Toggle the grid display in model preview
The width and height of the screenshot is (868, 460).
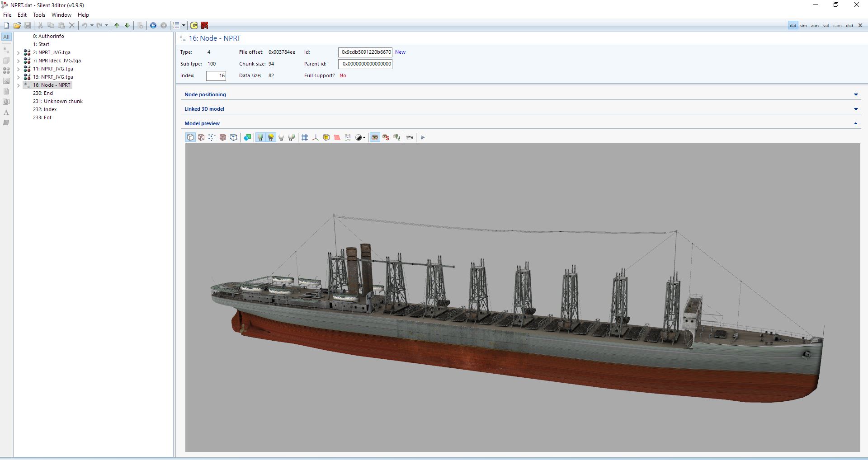[305, 137]
